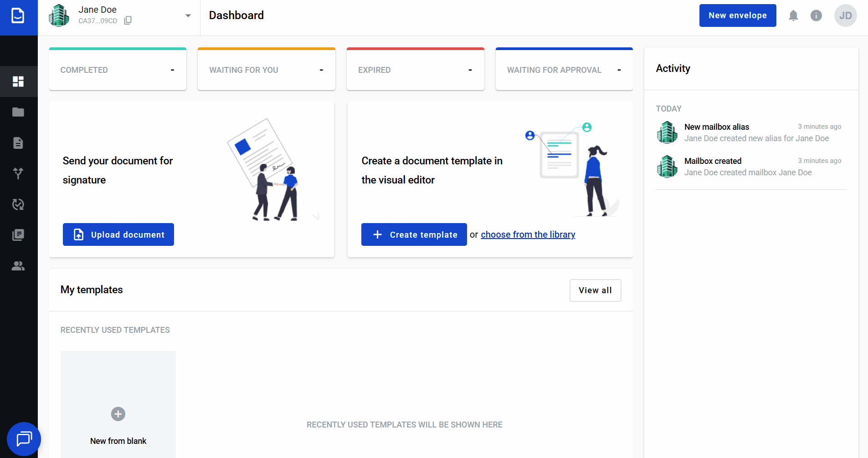The height and width of the screenshot is (458, 868).
Task: Open the Dashboard icon in the sidebar
Action: tap(18, 81)
